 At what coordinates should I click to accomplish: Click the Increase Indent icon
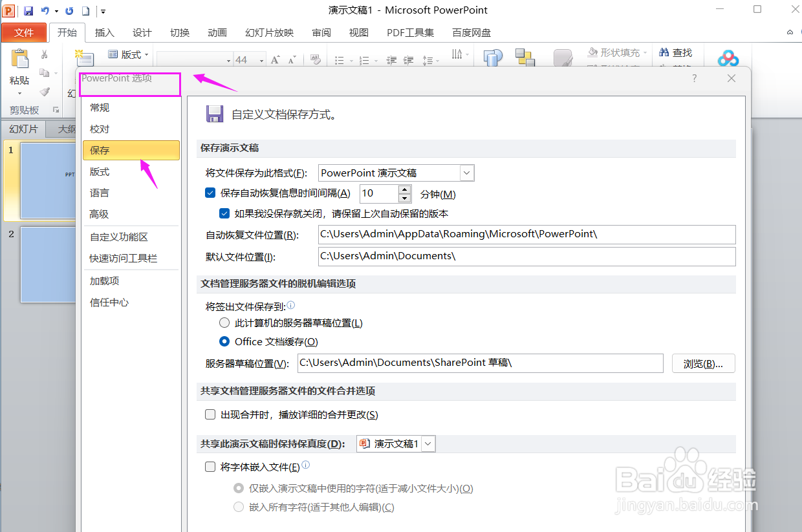[409, 60]
